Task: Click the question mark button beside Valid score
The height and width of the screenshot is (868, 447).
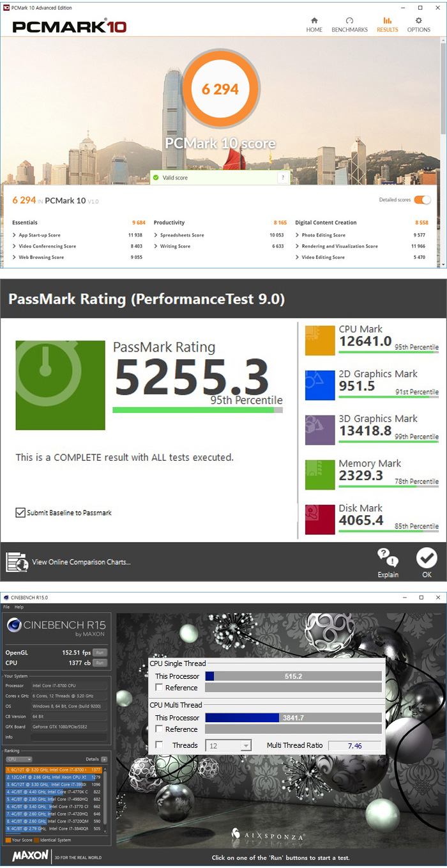Action: [x=282, y=178]
